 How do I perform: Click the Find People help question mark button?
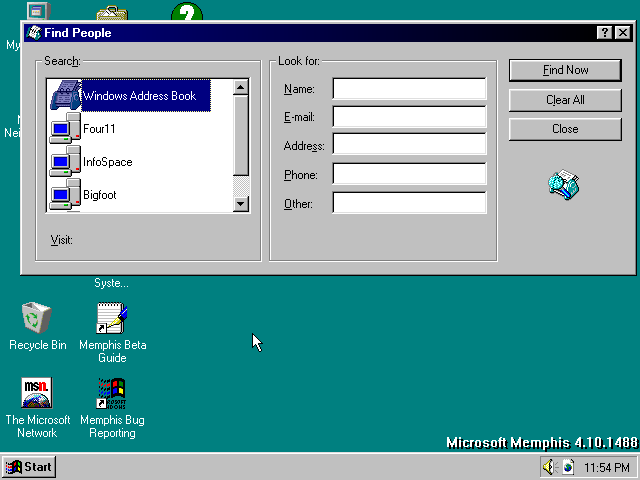pyautogui.click(x=604, y=33)
